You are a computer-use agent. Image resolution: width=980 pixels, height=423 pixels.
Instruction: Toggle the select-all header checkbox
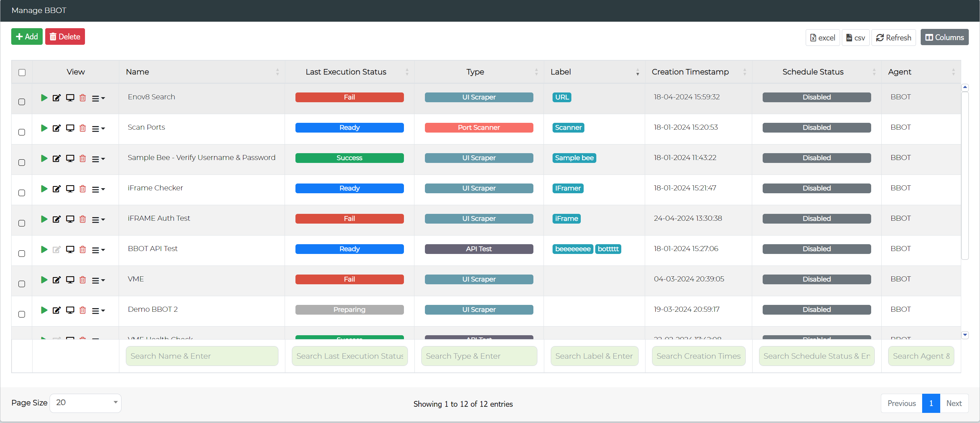[22, 73]
